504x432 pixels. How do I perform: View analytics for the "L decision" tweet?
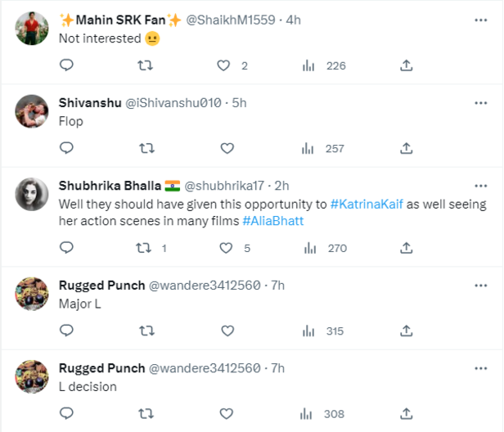[308, 413]
